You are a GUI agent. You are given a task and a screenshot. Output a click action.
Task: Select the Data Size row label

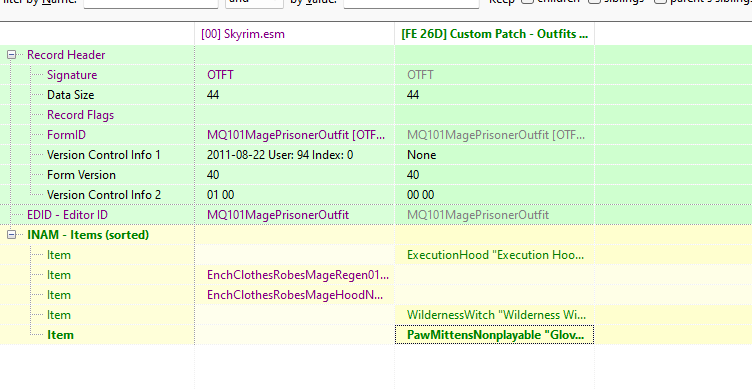[70, 95]
